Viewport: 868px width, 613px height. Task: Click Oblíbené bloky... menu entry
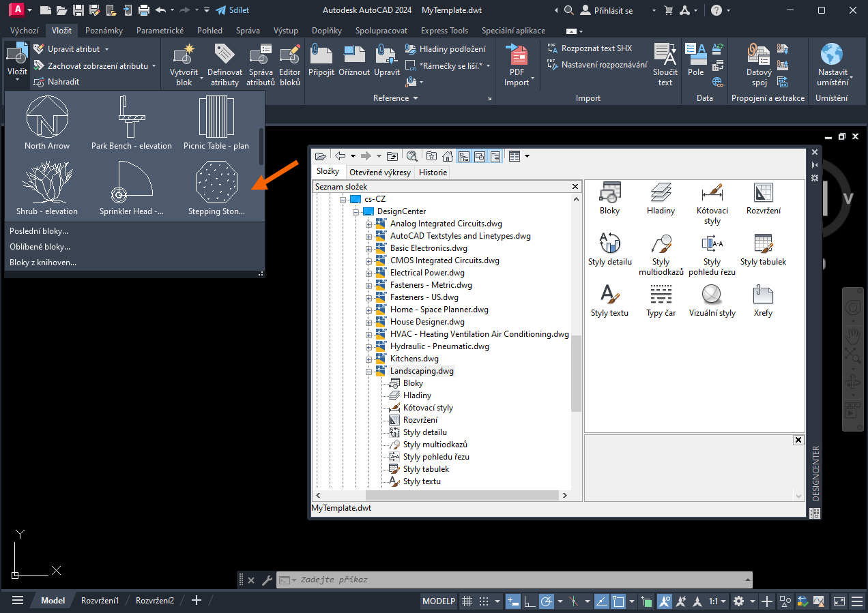(40, 247)
